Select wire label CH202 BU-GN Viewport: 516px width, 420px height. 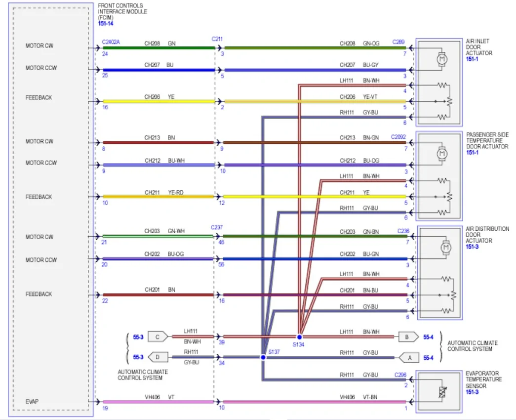pyautogui.click(x=359, y=254)
